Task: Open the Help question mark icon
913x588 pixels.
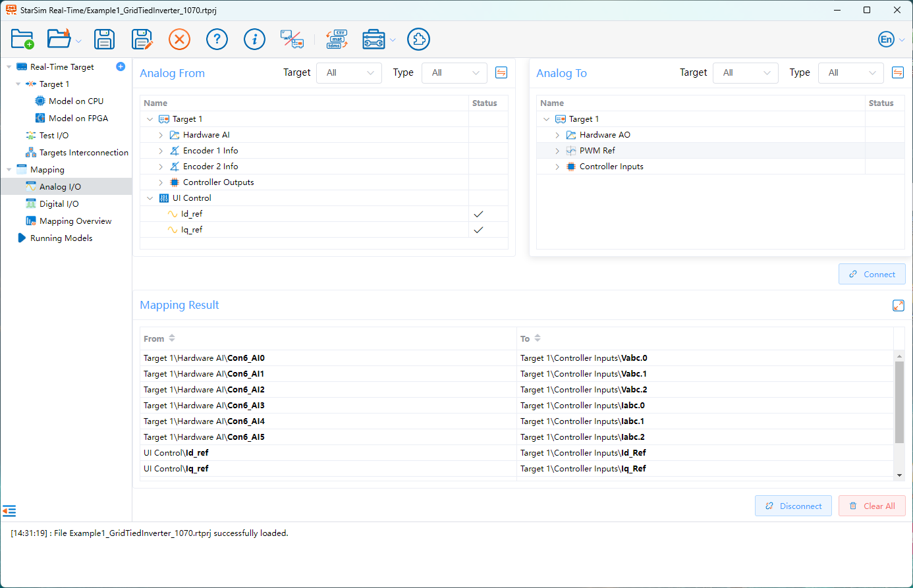Action: pos(217,40)
